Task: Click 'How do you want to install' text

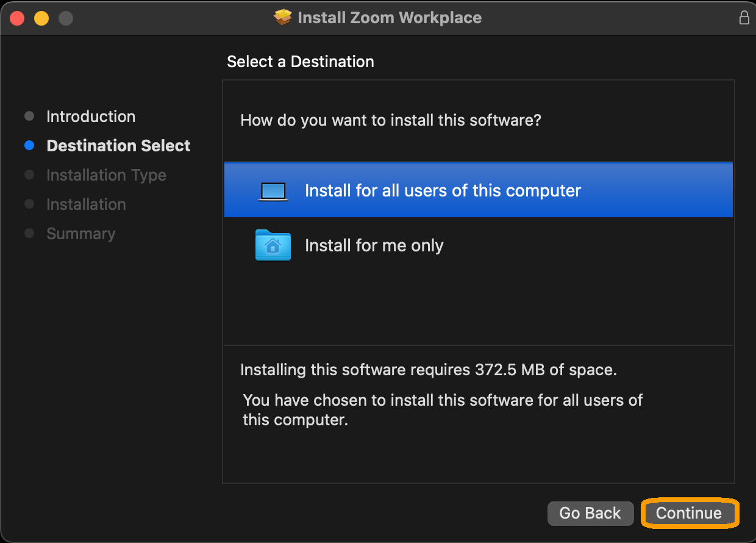Action: click(x=391, y=120)
